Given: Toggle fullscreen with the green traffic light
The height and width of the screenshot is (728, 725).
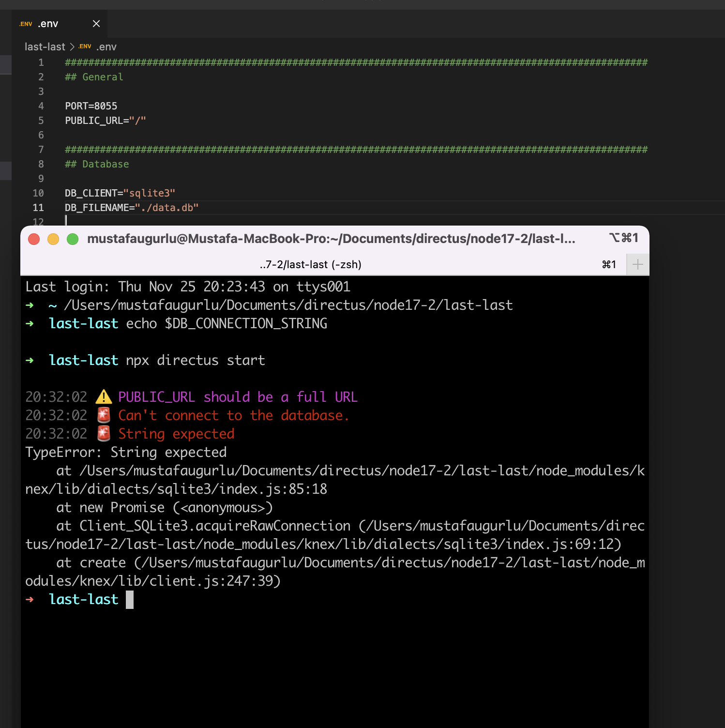Looking at the screenshot, I should [73, 239].
